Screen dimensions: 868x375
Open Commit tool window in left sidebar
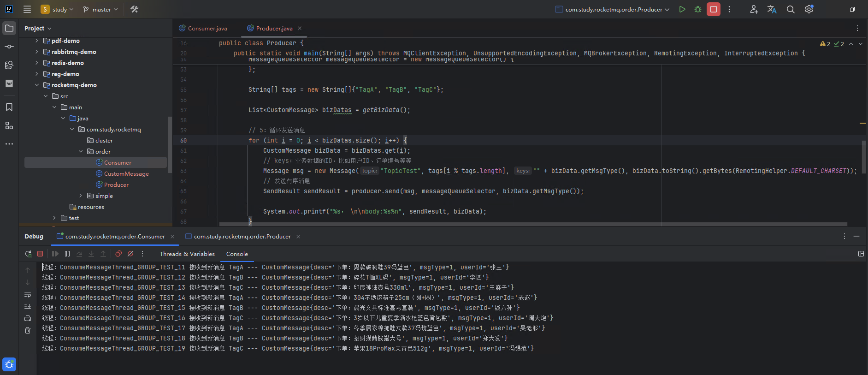tap(9, 47)
